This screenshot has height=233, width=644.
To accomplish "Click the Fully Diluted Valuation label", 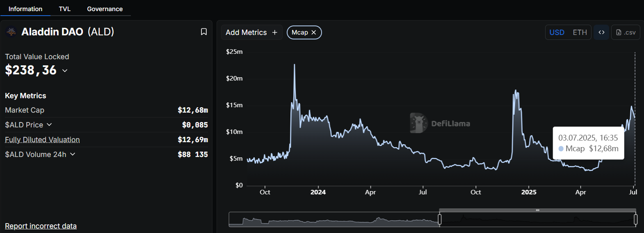I will [x=42, y=140].
